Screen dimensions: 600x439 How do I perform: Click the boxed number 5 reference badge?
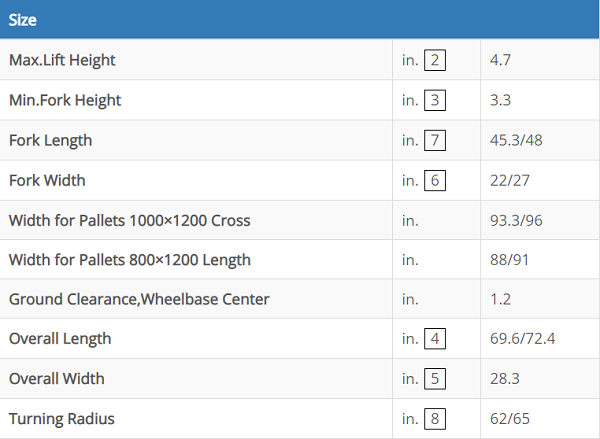[x=435, y=379]
